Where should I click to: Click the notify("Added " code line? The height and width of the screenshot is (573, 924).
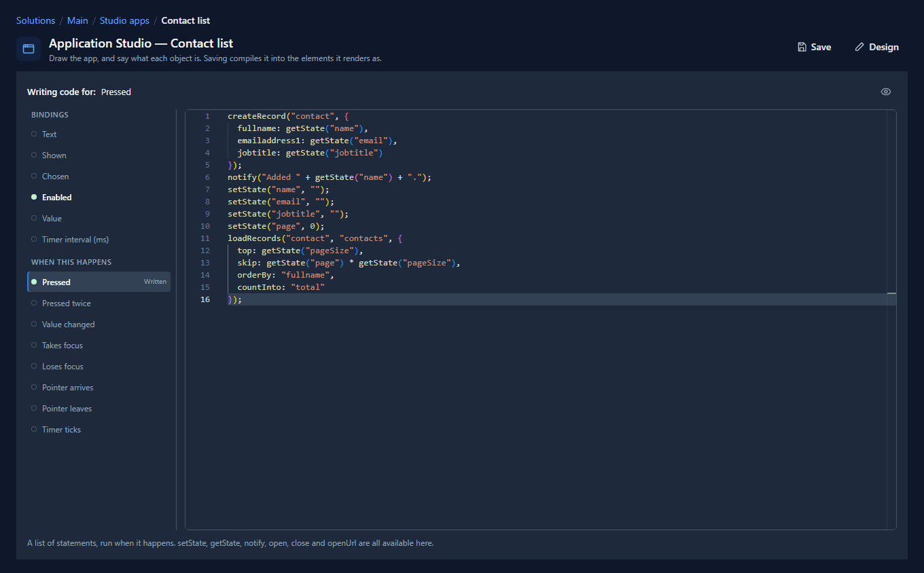pos(330,177)
